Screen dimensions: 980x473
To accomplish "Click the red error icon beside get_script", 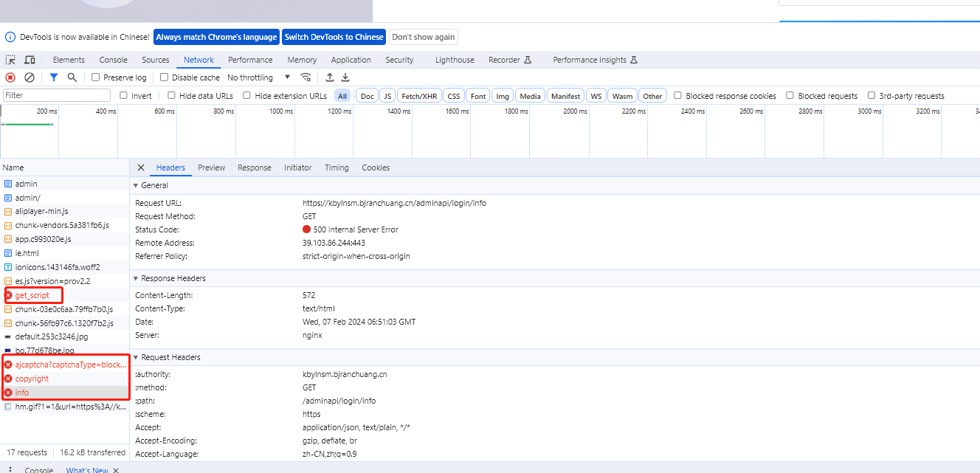I will pos(8,295).
